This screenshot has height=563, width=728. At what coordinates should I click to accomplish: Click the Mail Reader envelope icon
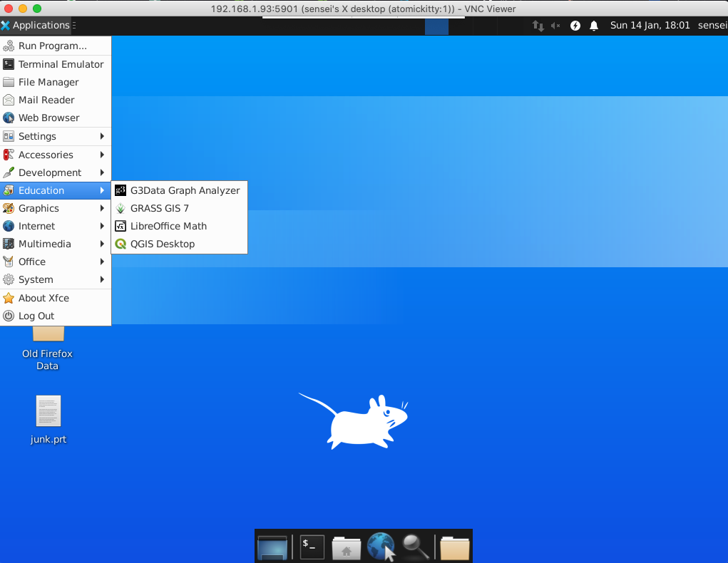(9, 100)
